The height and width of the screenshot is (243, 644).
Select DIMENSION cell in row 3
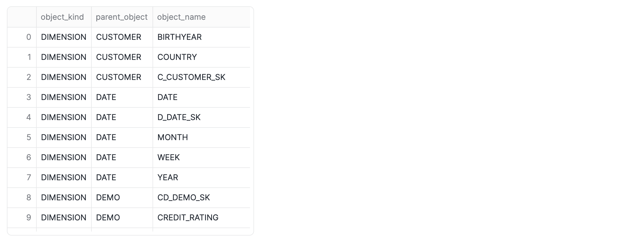[x=64, y=97]
